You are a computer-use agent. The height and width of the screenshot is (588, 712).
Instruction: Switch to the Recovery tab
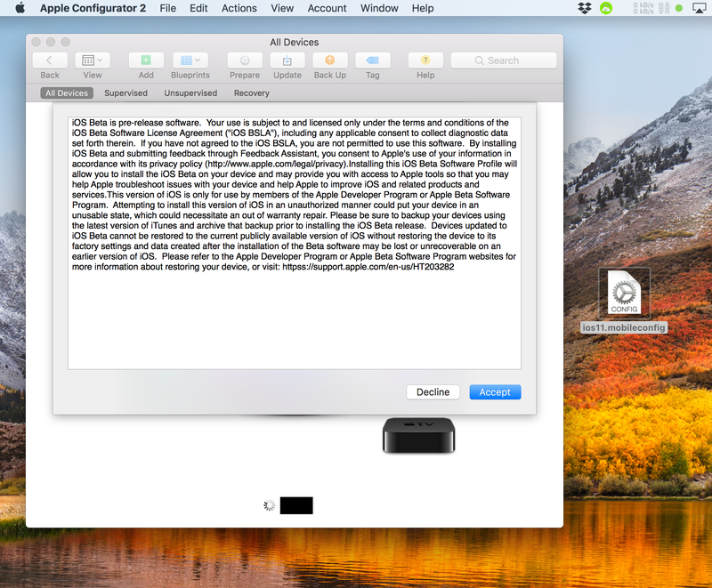tap(252, 93)
